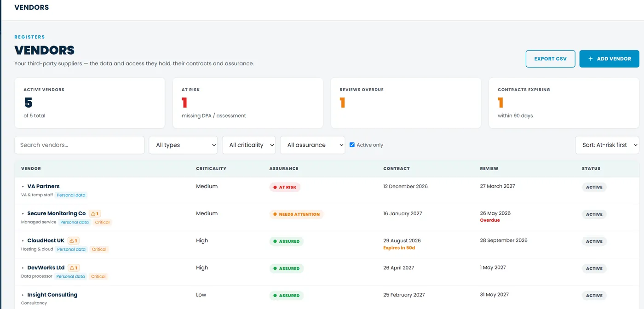Toggle the Active only checkbox
This screenshot has width=644, height=309.
(x=352, y=145)
